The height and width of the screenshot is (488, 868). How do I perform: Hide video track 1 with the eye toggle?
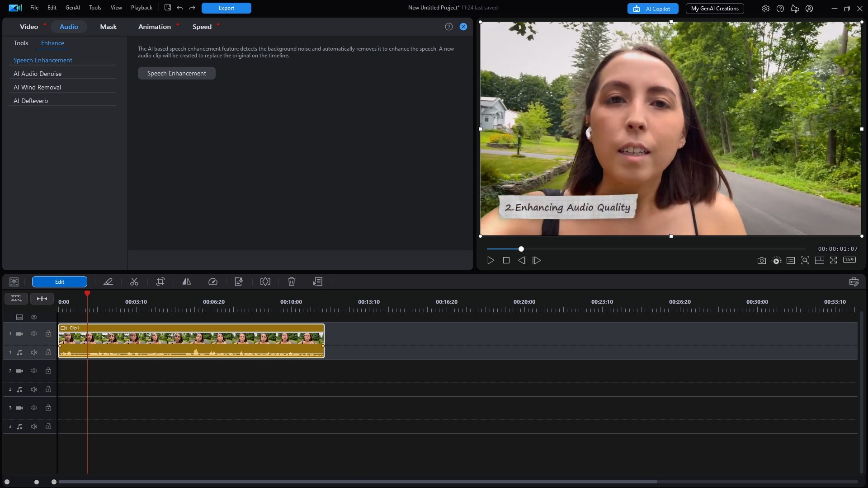pyautogui.click(x=34, y=333)
